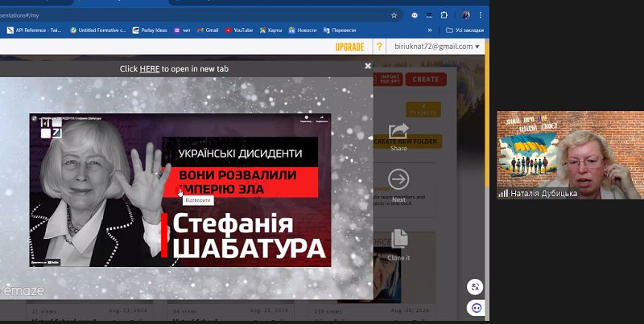Viewport: 644px width, 324px height.
Task: Play the Стефанія Шабатура video thumbnail
Action: [180, 190]
